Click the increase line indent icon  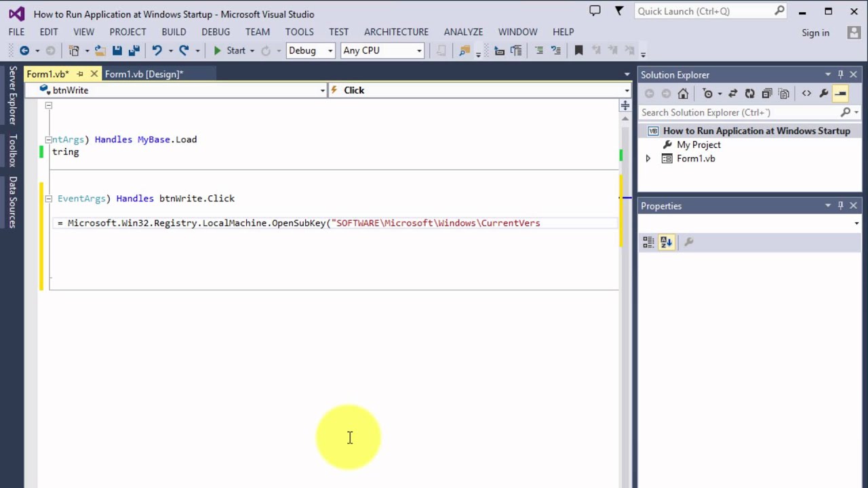click(x=516, y=50)
